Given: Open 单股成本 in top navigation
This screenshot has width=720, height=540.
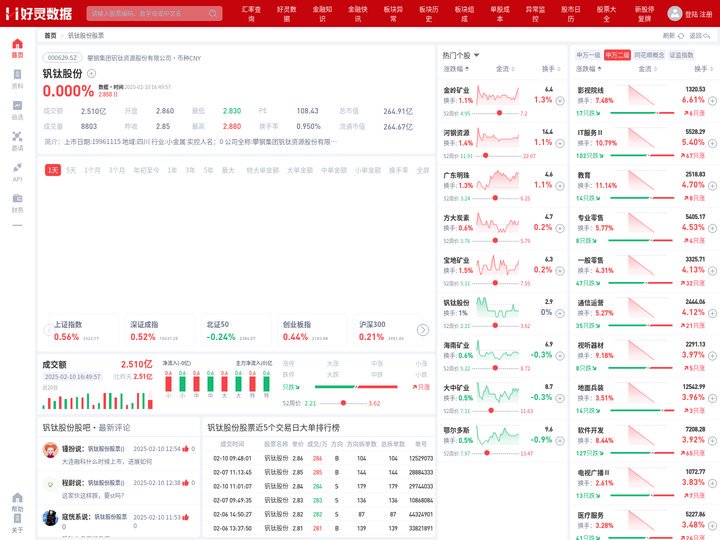Looking at the screenshot, I should pos(500,14).
